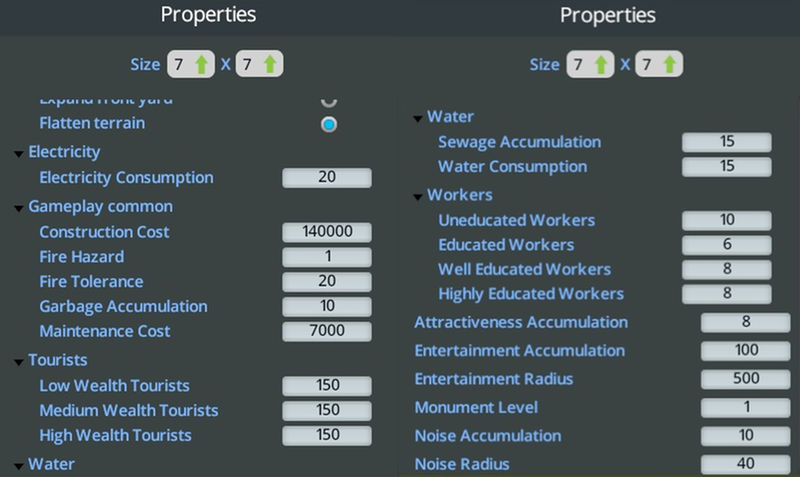Select the Maintenance Cost input
The image size is (800, 477).
tap(327, 331)
